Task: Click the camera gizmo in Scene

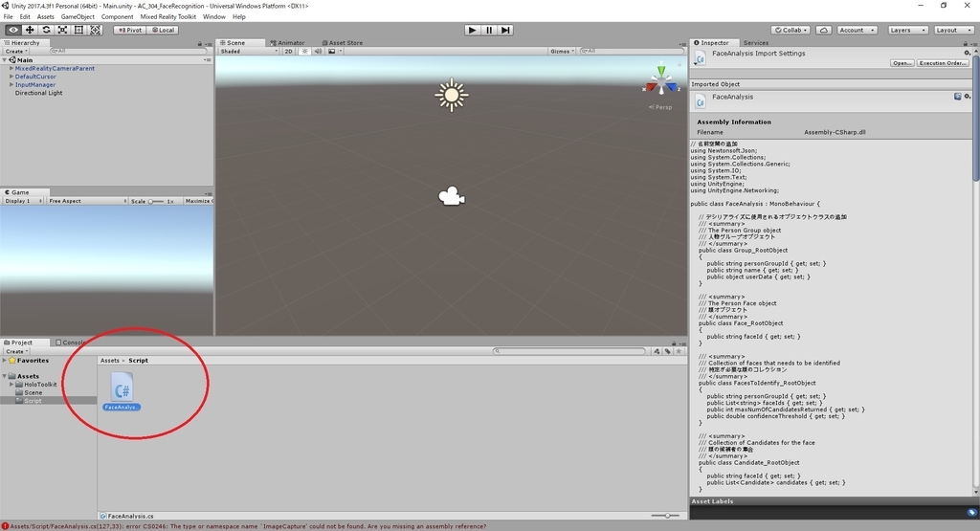Action: 452,197
